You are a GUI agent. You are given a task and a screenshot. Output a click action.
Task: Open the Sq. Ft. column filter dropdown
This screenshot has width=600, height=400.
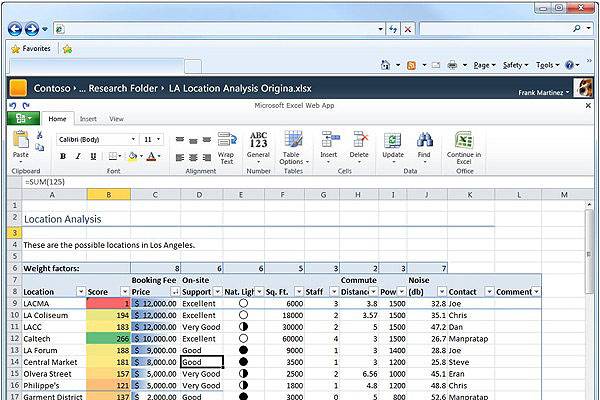(x=299, y=292)
